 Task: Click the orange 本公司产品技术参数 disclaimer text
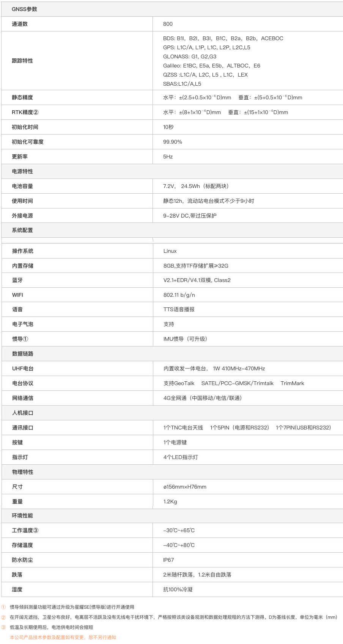pyautogui.click(x=63, y=637)
